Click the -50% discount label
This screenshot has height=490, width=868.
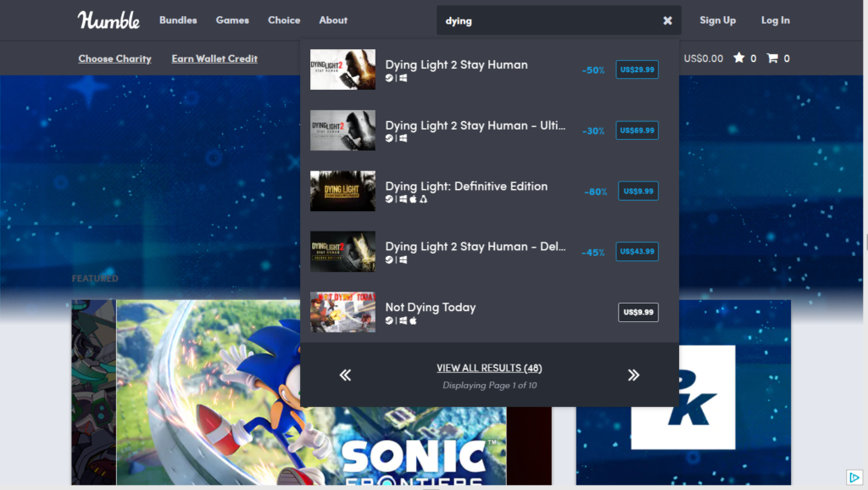(593, 70)
